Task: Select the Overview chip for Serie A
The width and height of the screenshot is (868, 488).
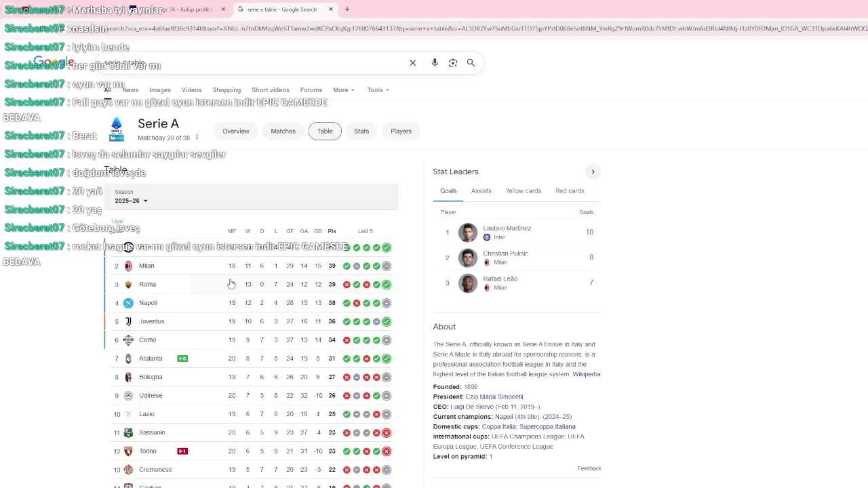Action: tap(236, 131)
